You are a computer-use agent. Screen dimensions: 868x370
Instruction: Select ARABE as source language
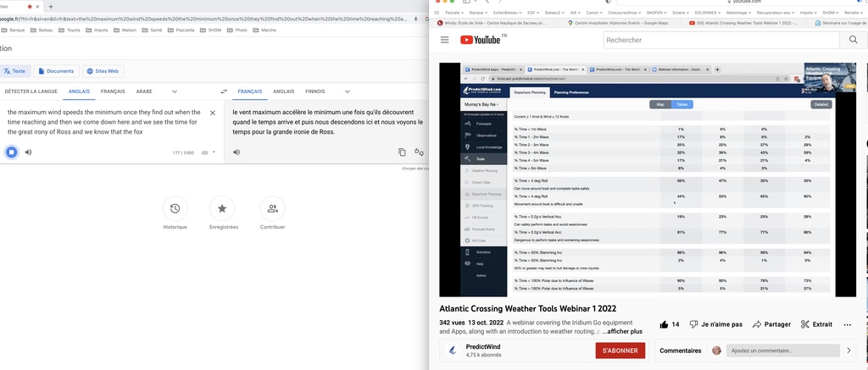144,91
